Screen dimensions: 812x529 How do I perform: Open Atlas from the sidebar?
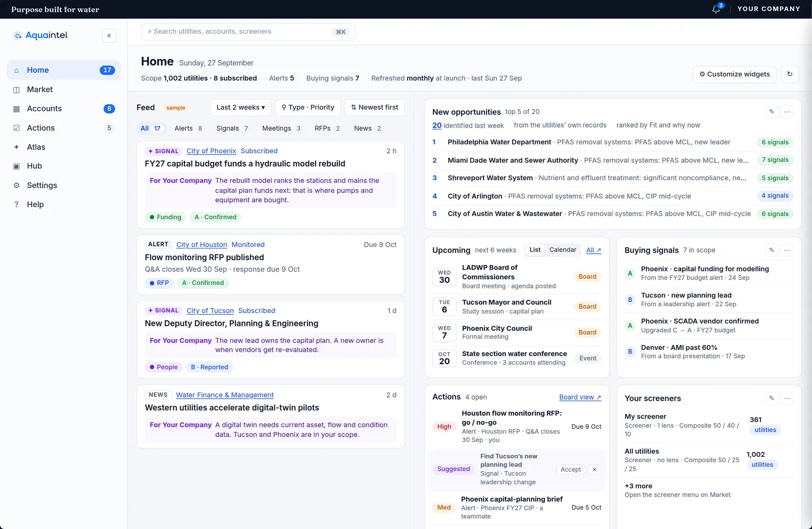pos(64,147)
